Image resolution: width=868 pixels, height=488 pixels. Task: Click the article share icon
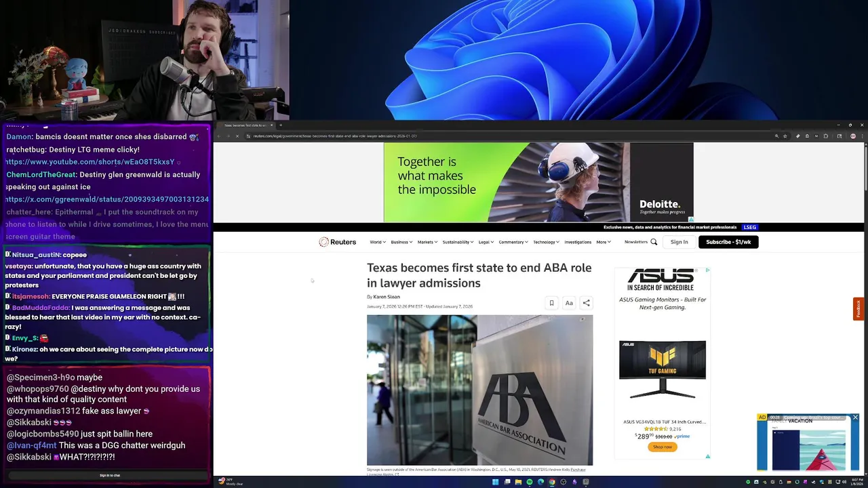click(586, 303)
